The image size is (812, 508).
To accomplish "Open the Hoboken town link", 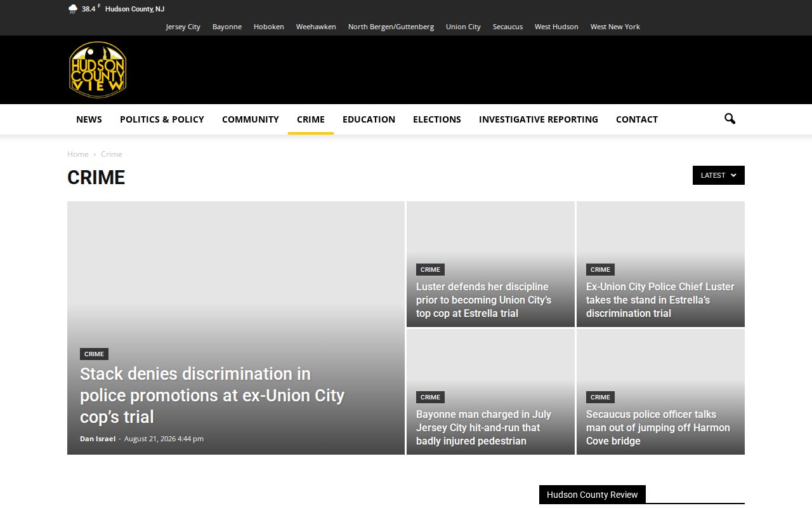I will coord(269,27).
